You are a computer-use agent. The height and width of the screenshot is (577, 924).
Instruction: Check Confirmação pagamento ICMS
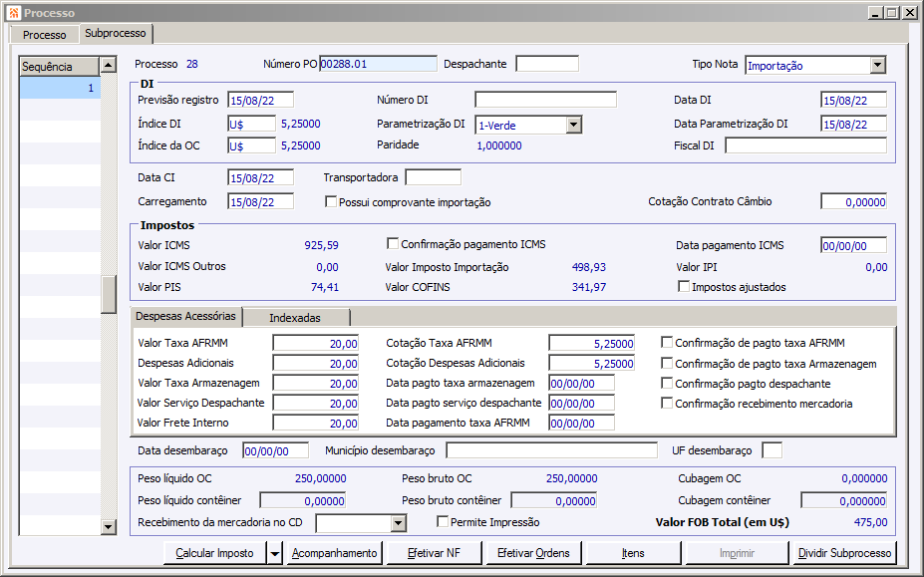[393, 244]
